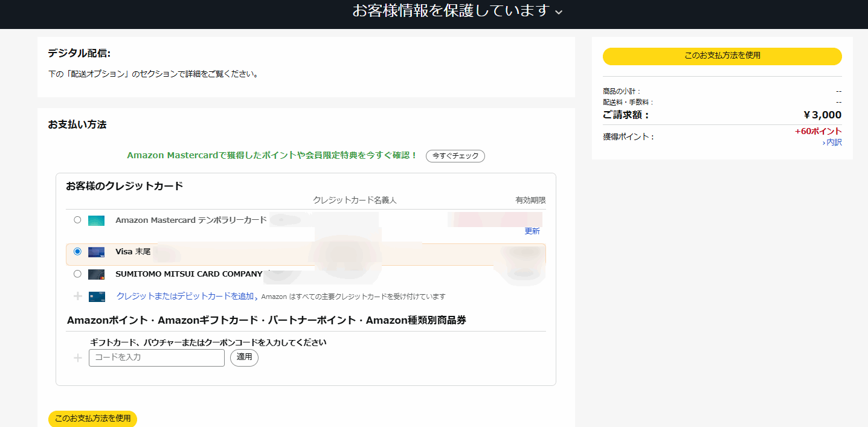The height and width of the screenshot is (427, 868).
Task: Expand the 内訳 points breakdown
Action: point(832,143)
